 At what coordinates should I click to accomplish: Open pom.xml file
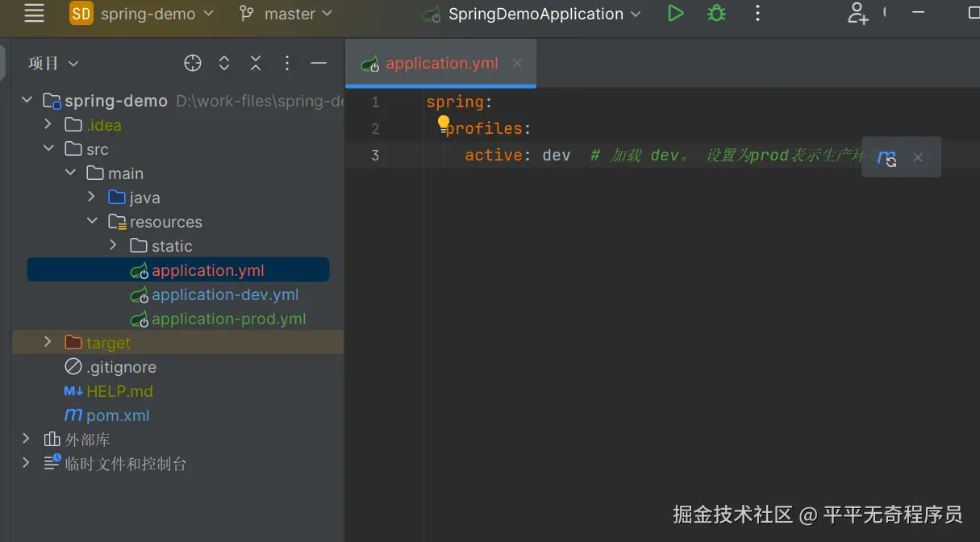118,415
